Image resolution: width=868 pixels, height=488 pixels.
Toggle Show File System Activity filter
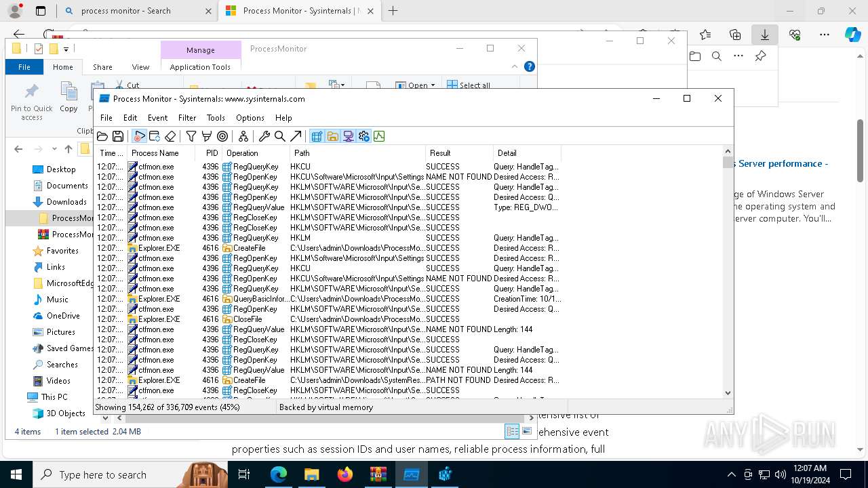(332, 136)
